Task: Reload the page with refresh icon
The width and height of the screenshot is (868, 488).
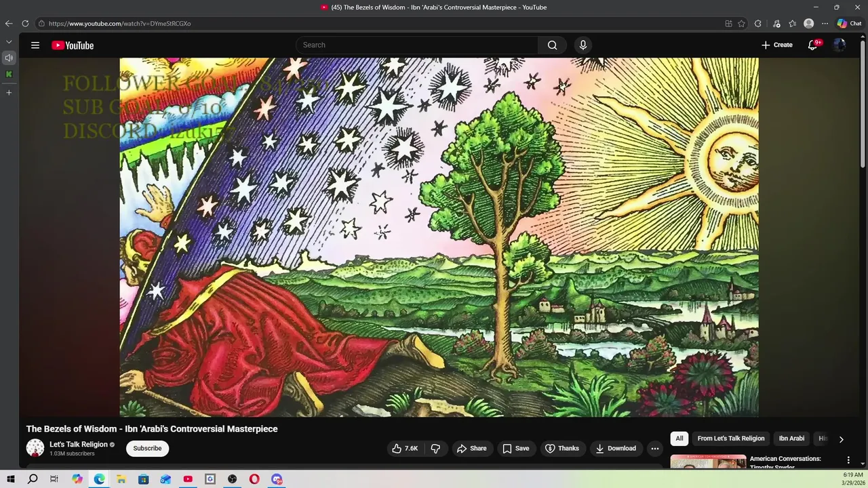Action: [25, 23]
